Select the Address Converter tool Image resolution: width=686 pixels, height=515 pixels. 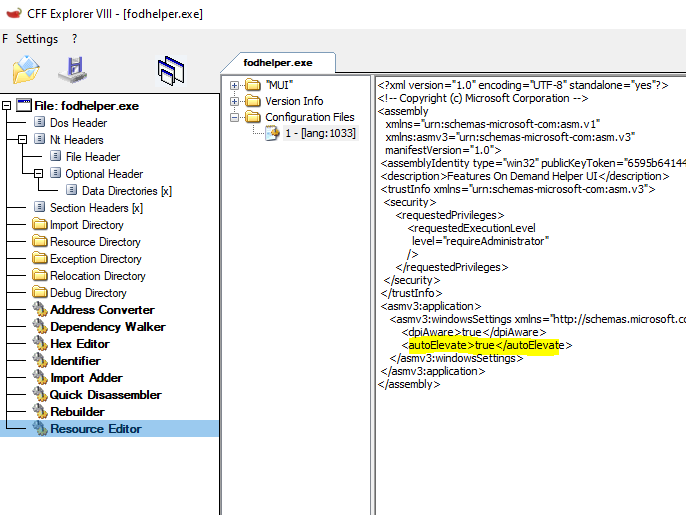tap(101, 310)
